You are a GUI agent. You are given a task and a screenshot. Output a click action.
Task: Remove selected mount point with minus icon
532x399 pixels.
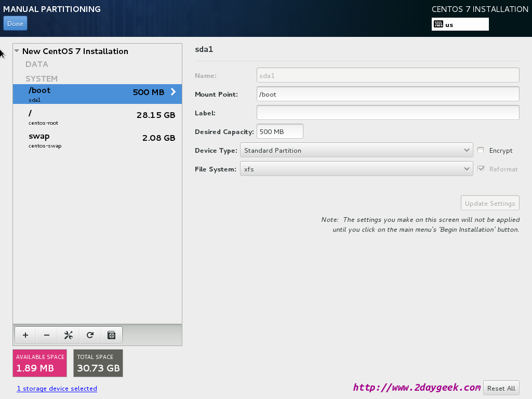[x=47, y=335]
